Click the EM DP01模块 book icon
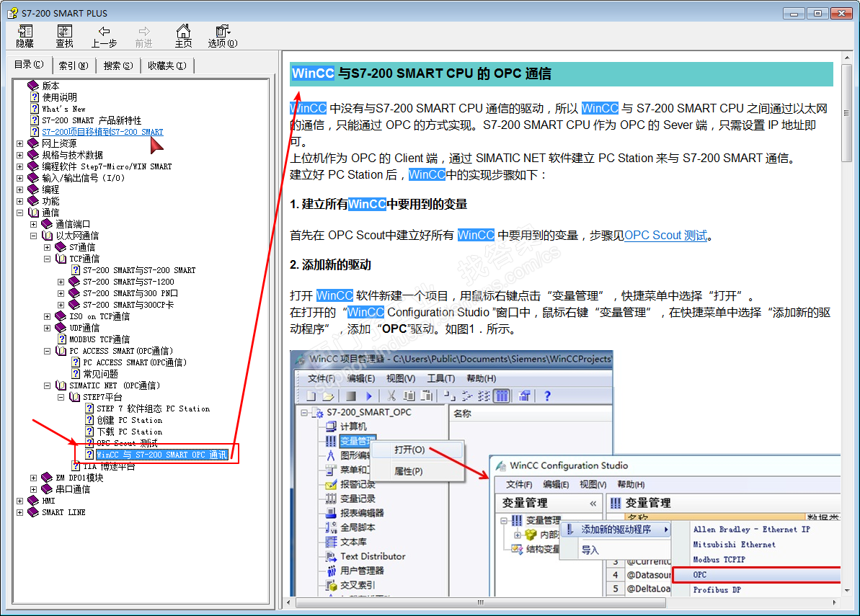 click(x=47, y=478)
